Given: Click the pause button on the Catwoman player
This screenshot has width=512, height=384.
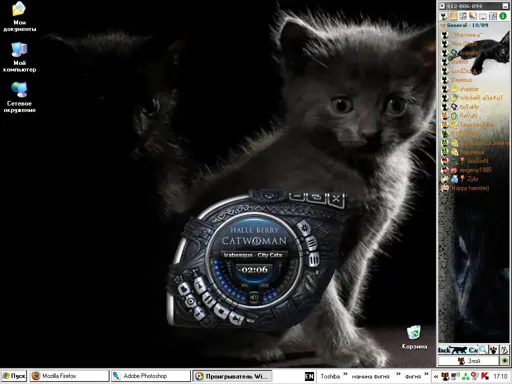Looking at the screenshot, I should click(x=208, y=299).
